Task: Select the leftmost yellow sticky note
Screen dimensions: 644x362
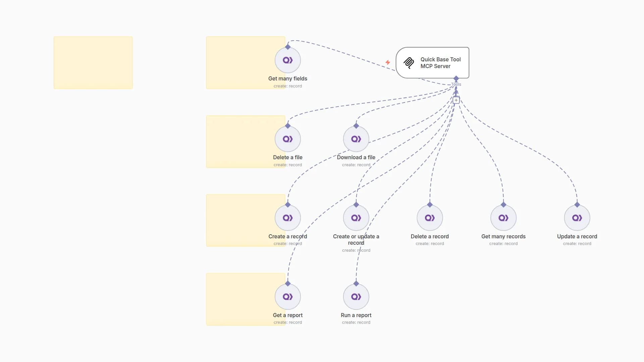Action: point(93,63)
